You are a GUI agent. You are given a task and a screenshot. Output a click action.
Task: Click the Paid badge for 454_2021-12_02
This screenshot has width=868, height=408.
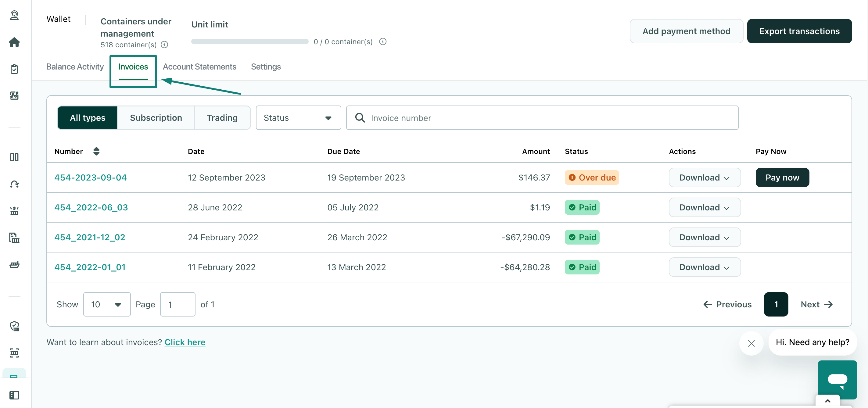(x=582, y=237)
